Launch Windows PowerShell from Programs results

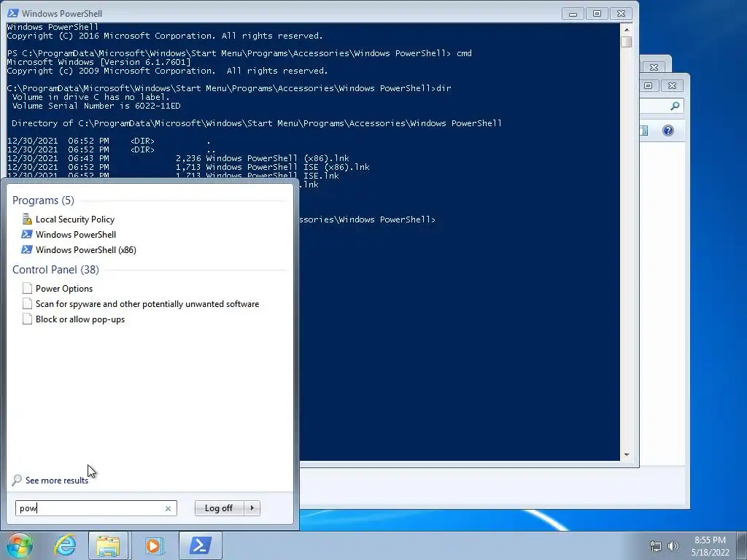click(x=69, y=234)
